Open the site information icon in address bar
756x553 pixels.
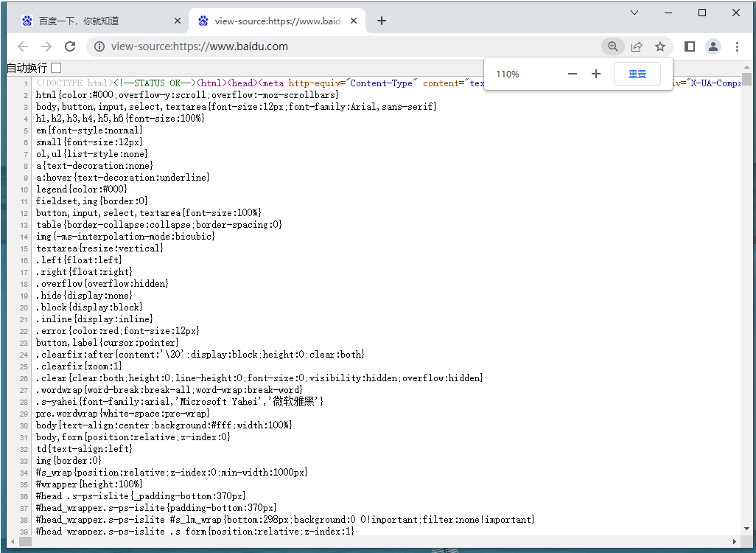coord(99,46)
